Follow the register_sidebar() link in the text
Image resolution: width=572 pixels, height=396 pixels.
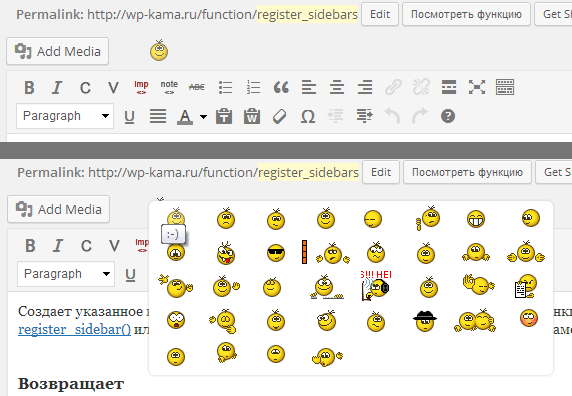pyautogui.click(x=74, y=329)
